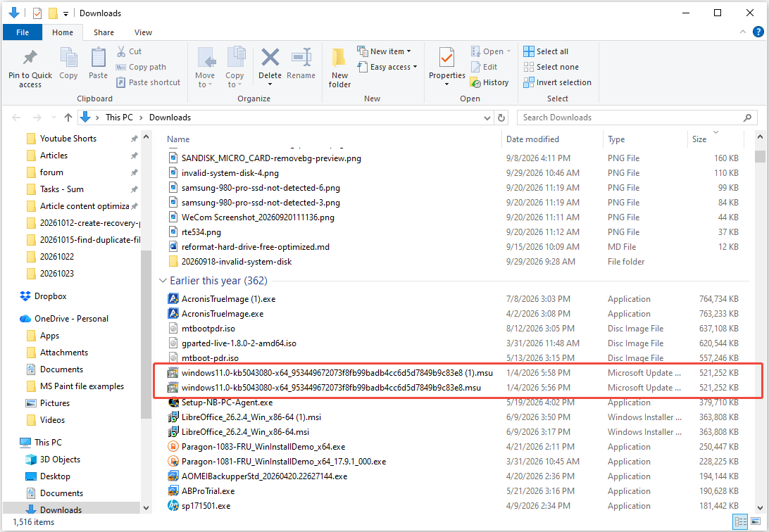This screenshot has height=532, width=769.
Task: Click Select all
Action: coord(546,51)
